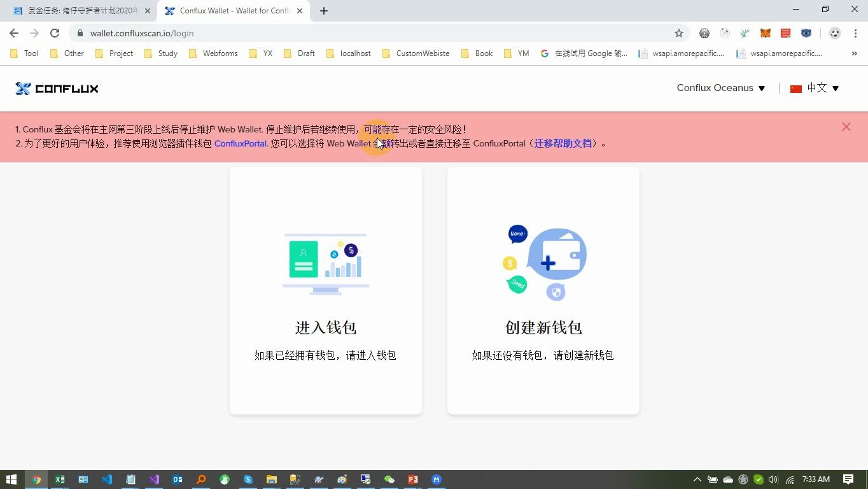The height and width of the screenshot is (489, 868).
Task: Select the 创建新钱包 create new wallet card
Action: (x=543, y=290)
